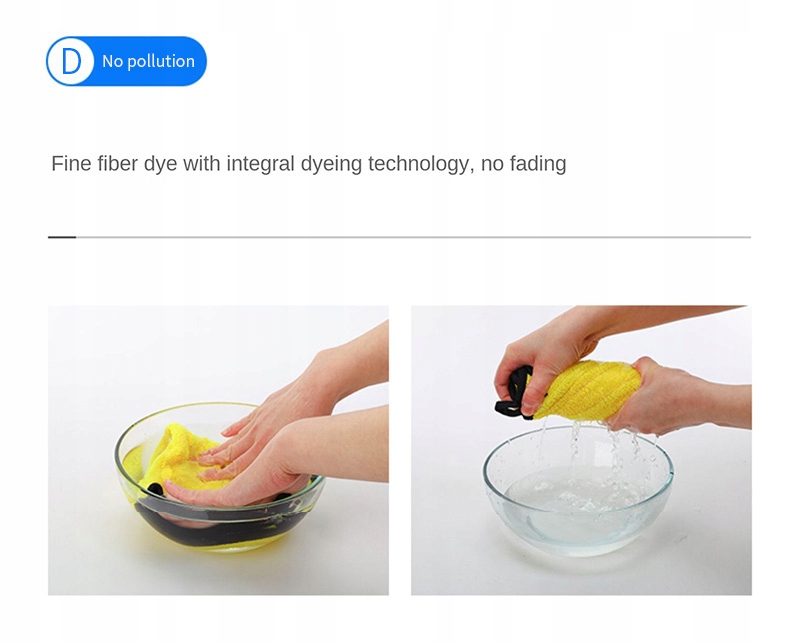This screenshot has height=643, width=790.
Task: Click the black loop on the wrung towel
Action: 513,394
